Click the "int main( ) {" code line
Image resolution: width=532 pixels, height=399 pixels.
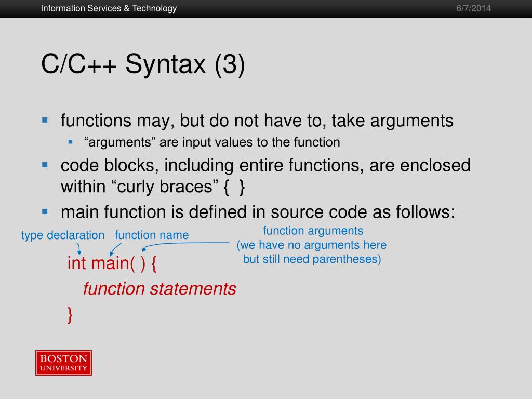[112, 263]
